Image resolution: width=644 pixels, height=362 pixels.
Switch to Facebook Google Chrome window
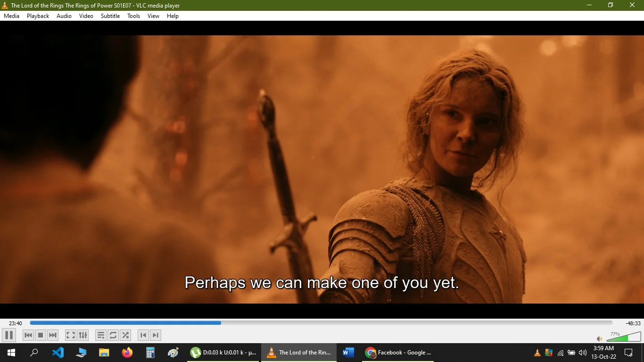(399, 353)
